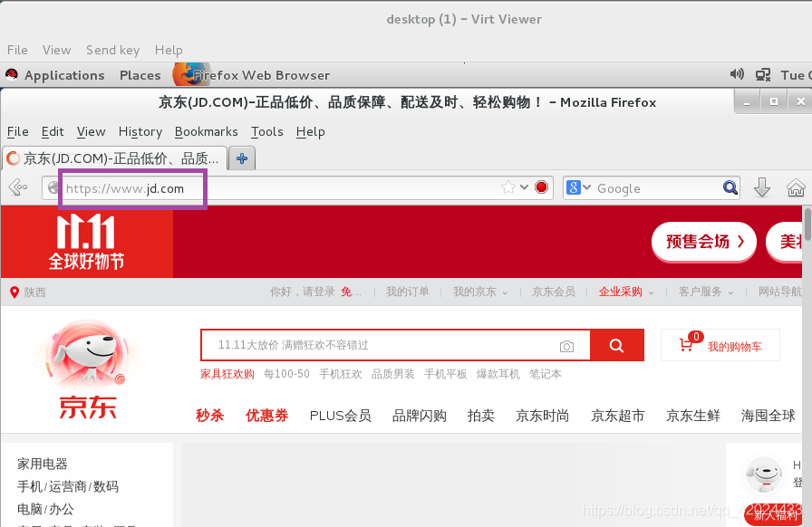Screen dimensions: 812x527
Task: Click the small Joy avatar on right
Action: (764, 474)
